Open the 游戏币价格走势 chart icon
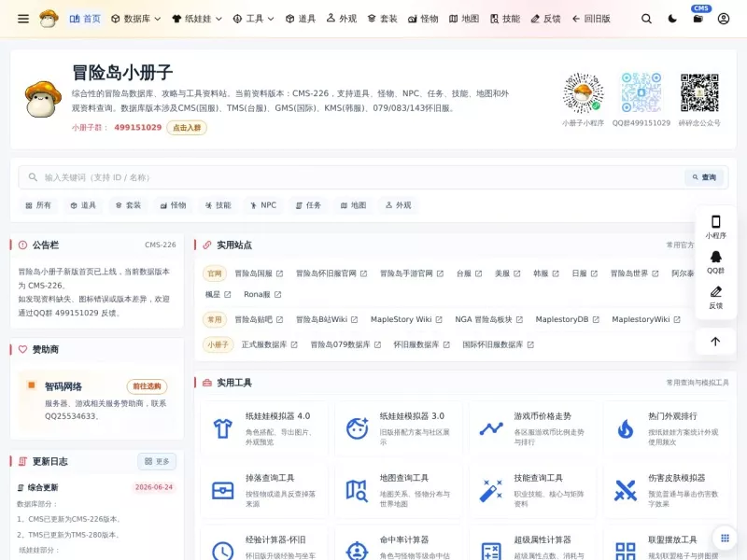747x560 pixels. 491,428
